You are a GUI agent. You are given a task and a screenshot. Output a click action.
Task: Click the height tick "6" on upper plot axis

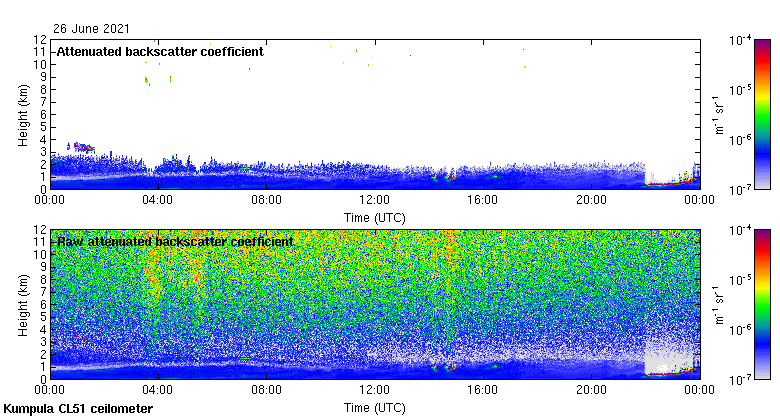coord(43,114)
